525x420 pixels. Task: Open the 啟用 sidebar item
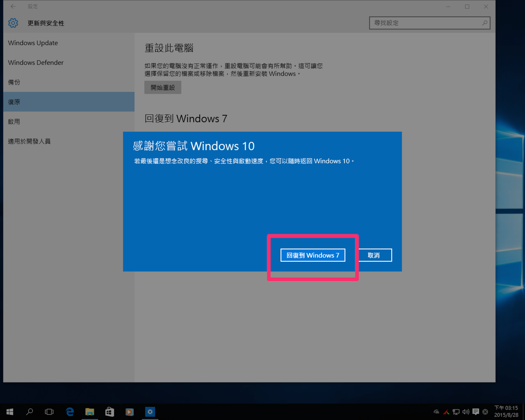point(69,121)
